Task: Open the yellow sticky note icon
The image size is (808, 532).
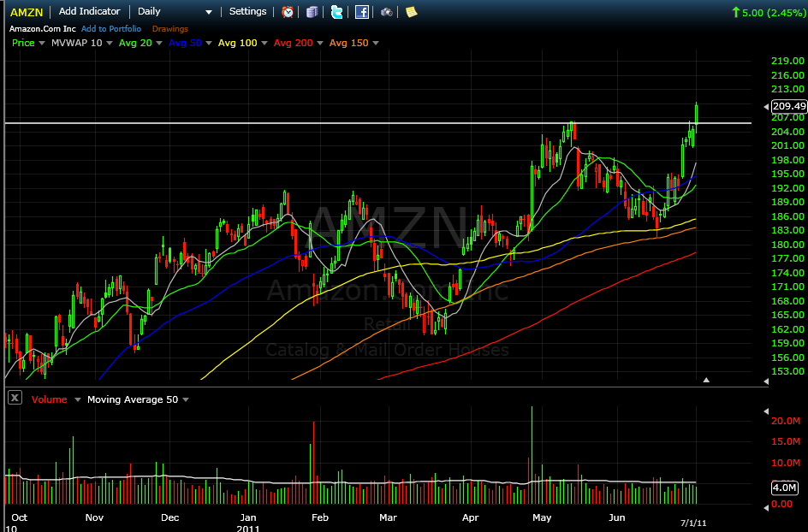Action: pyautogui.click(x=411, y=12)
